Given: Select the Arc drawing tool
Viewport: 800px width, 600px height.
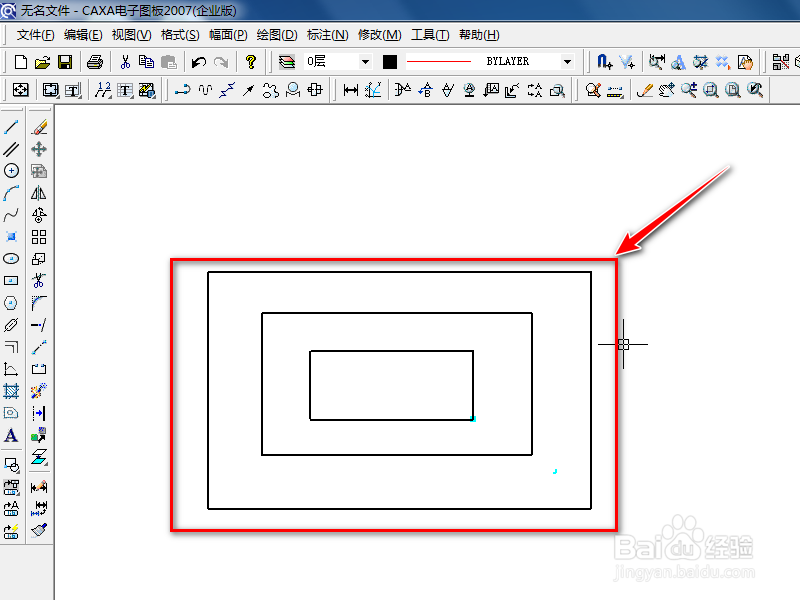Looking at the screenshot, I should click(11, 193).
